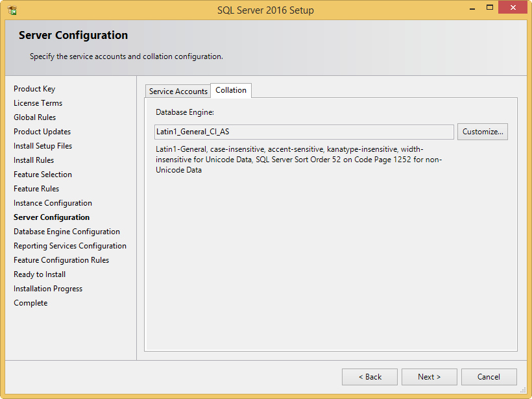Click the SQL Server setup title bar icon
This screenshot has height=399, width=532.
pos(12,10)
